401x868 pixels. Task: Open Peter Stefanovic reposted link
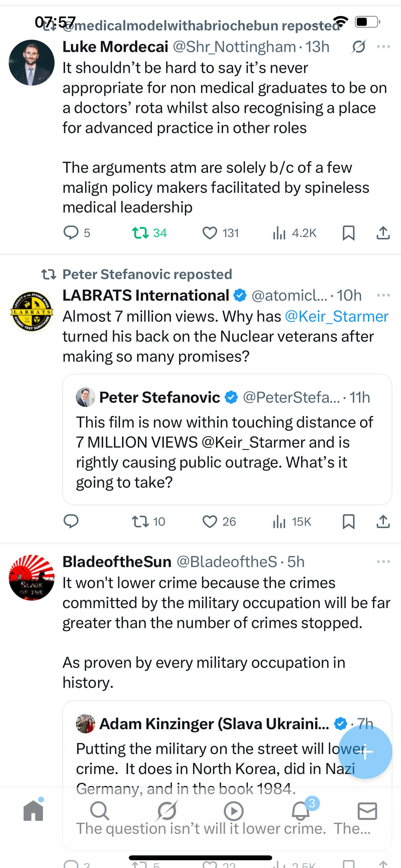(147, 274)
